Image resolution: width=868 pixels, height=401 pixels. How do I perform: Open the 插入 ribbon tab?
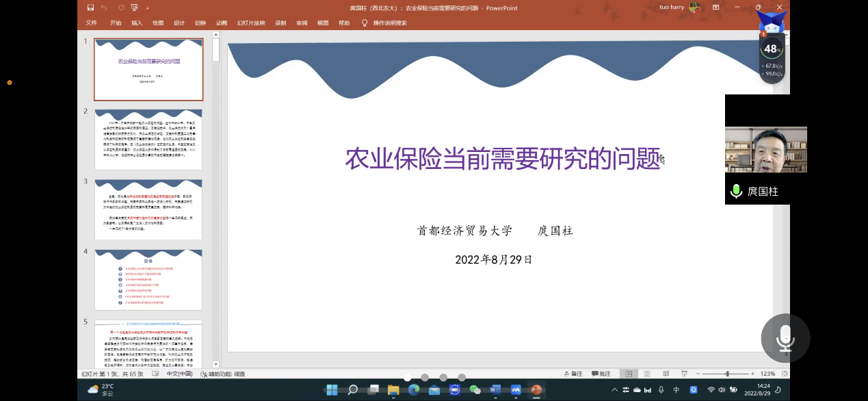coord(135,23)
